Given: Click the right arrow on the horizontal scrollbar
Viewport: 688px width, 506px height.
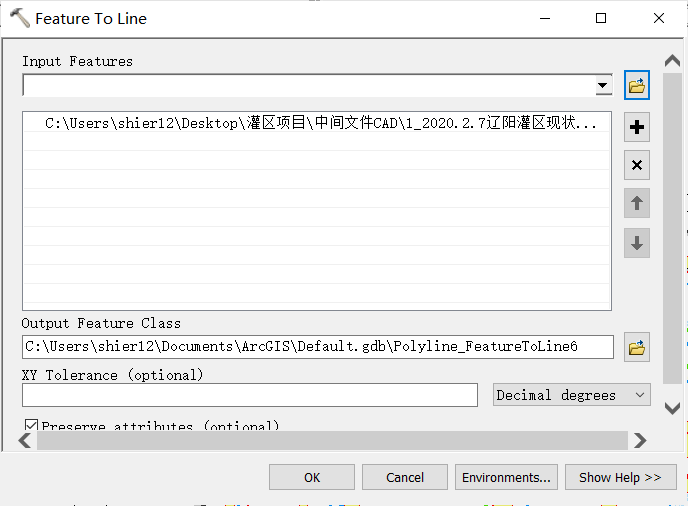Looking at the screenshot, I should [640, 440].
